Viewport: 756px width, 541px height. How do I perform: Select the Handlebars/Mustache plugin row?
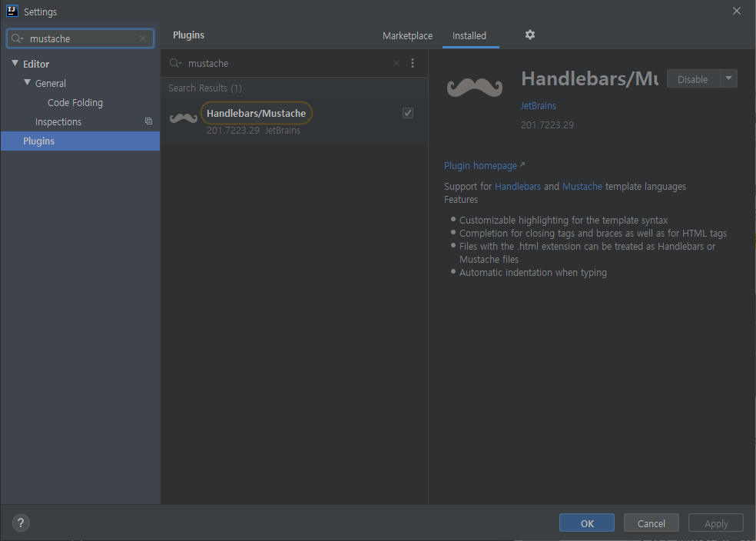pos(294,121)
